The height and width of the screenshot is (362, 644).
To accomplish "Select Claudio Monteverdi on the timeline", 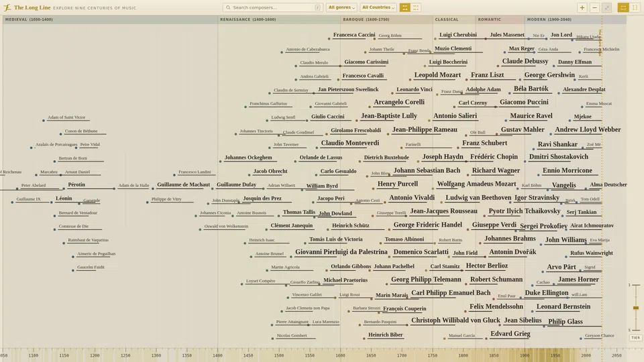I will click(x=350, y=143).
